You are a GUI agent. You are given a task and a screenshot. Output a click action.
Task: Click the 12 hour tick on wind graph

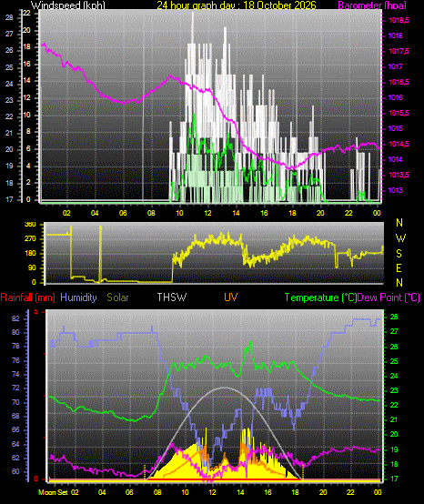coord(208,213)
